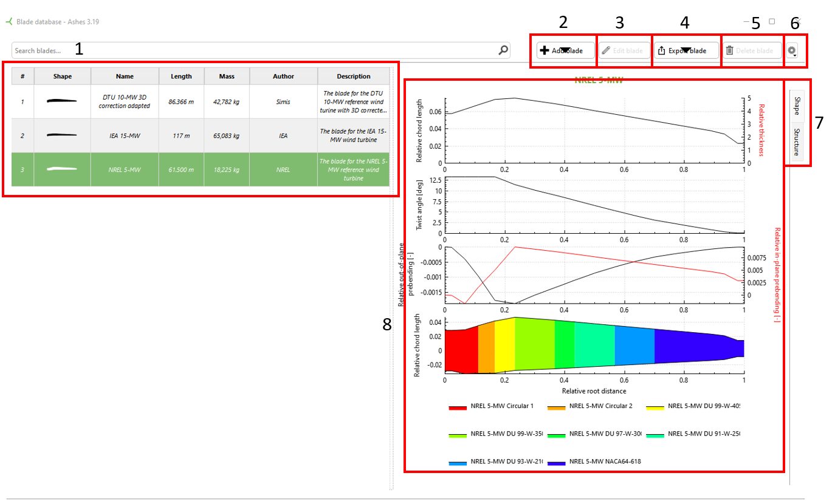
Task: Sort blades by Mass column header
Action: (x=227, y=77)
